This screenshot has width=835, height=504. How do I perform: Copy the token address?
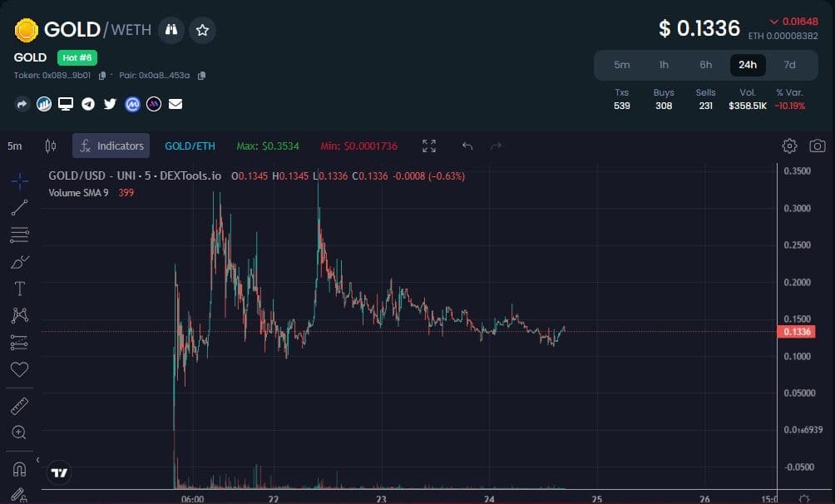(102, 76)
